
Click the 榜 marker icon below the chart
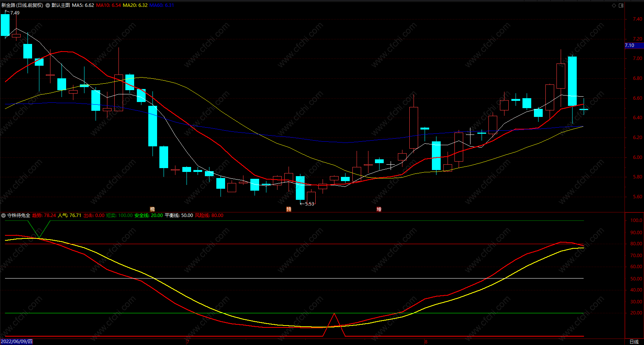click(152, 209)
